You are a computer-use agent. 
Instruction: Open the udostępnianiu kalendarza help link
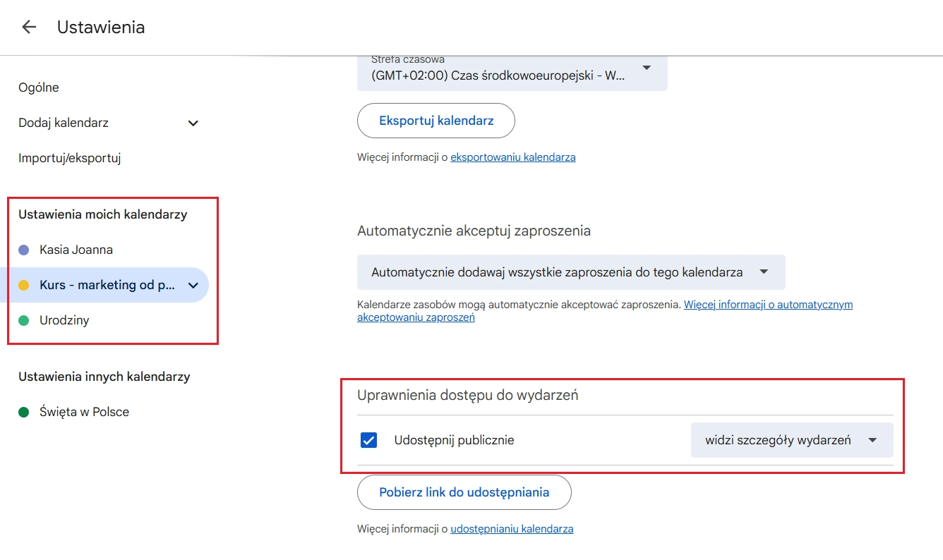(512, 528)
